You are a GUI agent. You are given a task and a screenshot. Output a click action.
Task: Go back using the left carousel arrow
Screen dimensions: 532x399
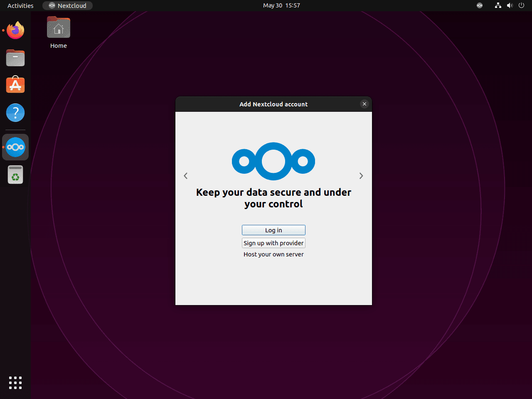tap(186, 176)
